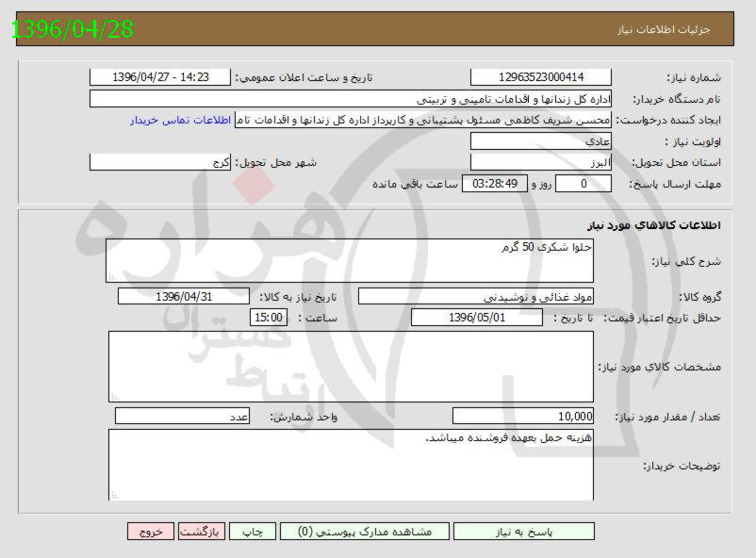756x558 pixels.
Task: Click the بازگشت back button
Action: tap(201, 532)
